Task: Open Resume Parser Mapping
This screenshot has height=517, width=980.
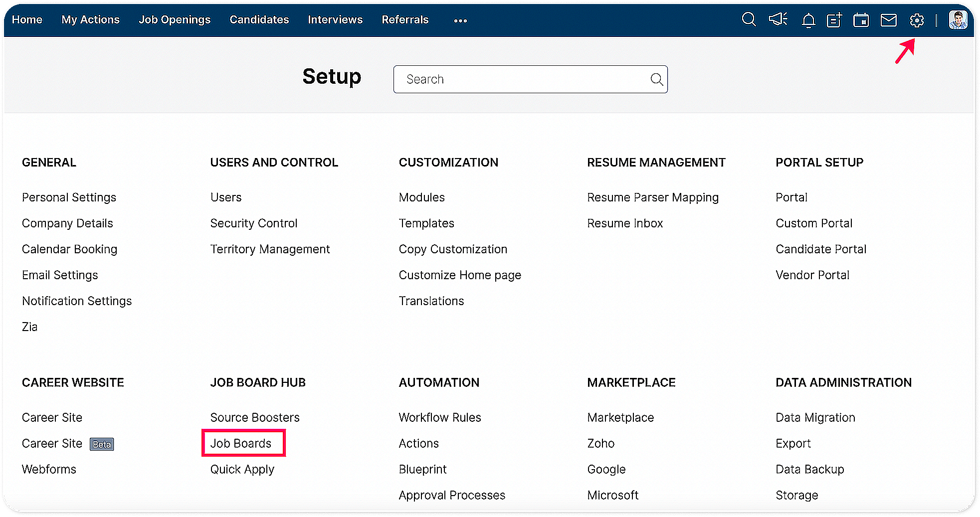Action: tap(652, 197)
